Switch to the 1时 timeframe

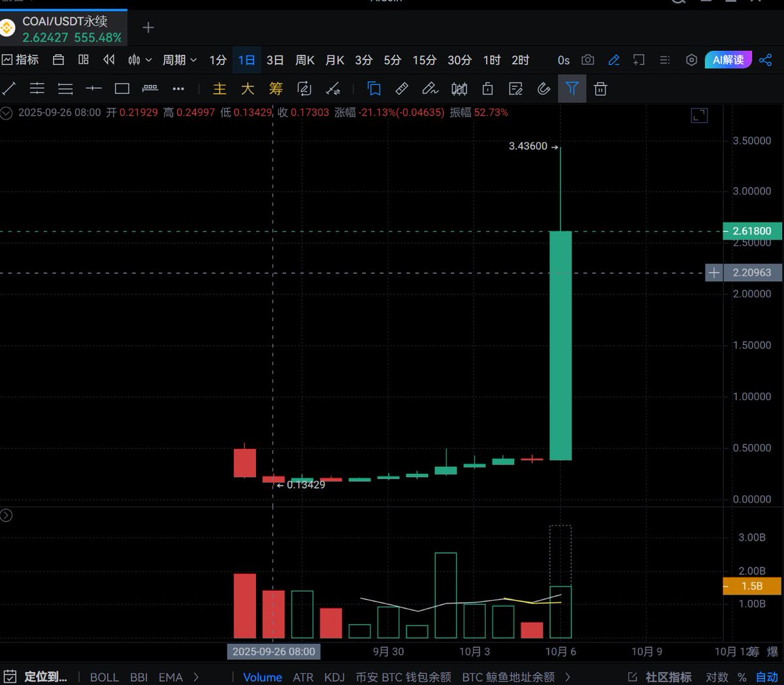492,60
